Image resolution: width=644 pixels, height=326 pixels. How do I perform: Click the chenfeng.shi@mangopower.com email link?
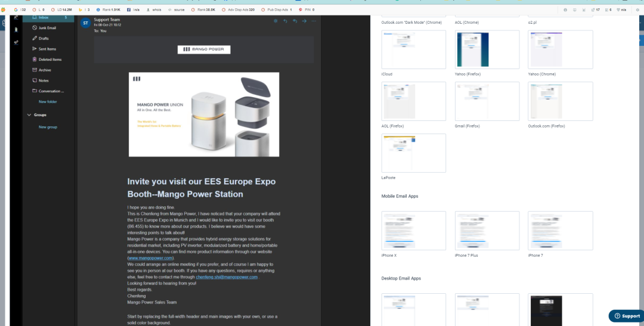coord(227,277)
